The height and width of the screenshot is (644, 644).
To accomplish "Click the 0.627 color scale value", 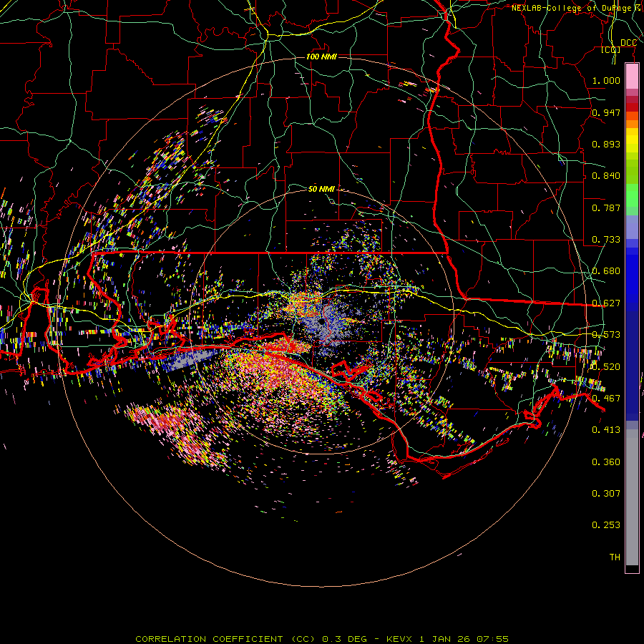I will point(606,303).
